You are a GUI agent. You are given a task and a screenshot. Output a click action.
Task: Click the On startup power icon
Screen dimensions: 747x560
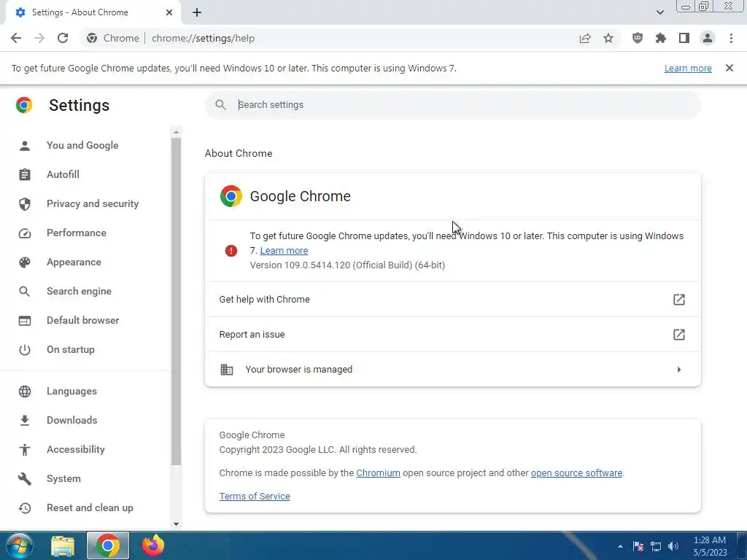25,350
